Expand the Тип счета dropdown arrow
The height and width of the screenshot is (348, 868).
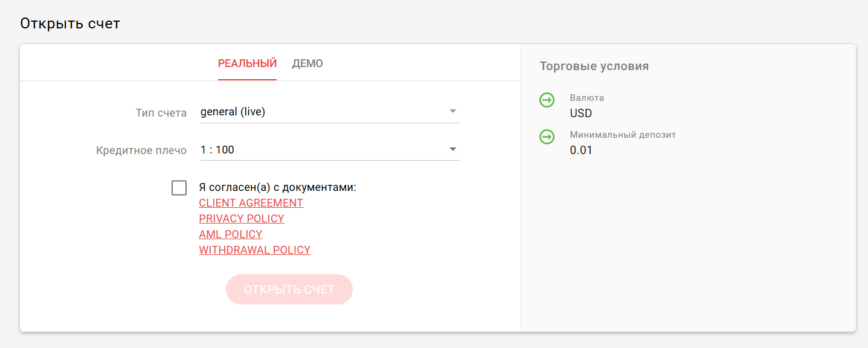coord(452,112)
